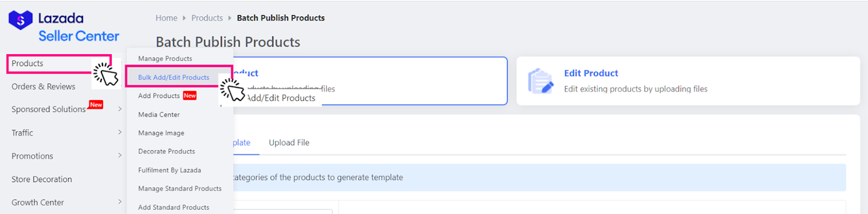Go to Home breadcrumb link
Screen dimensions: 868x214
167,18
